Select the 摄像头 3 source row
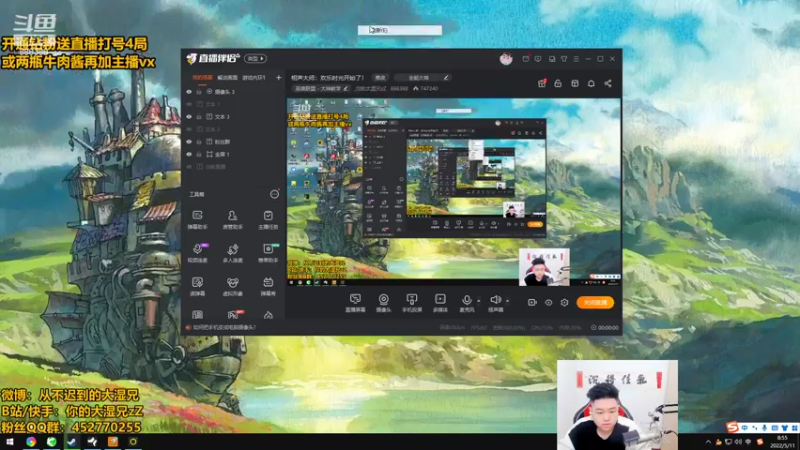800x450 pixels. coord(234,92)
